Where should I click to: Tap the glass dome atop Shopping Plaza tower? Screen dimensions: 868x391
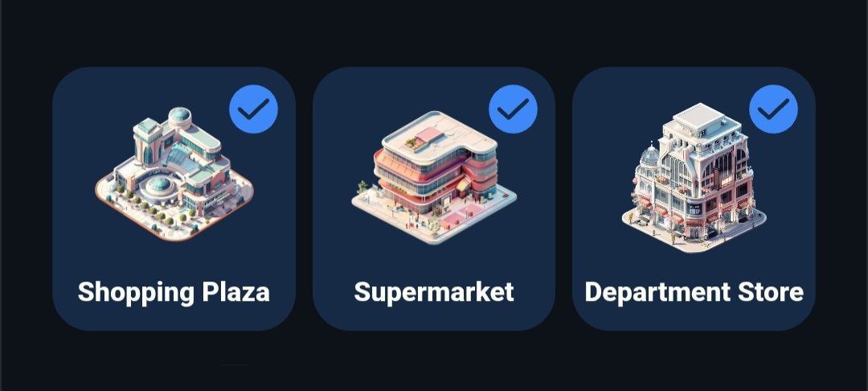tap(180, 117)
